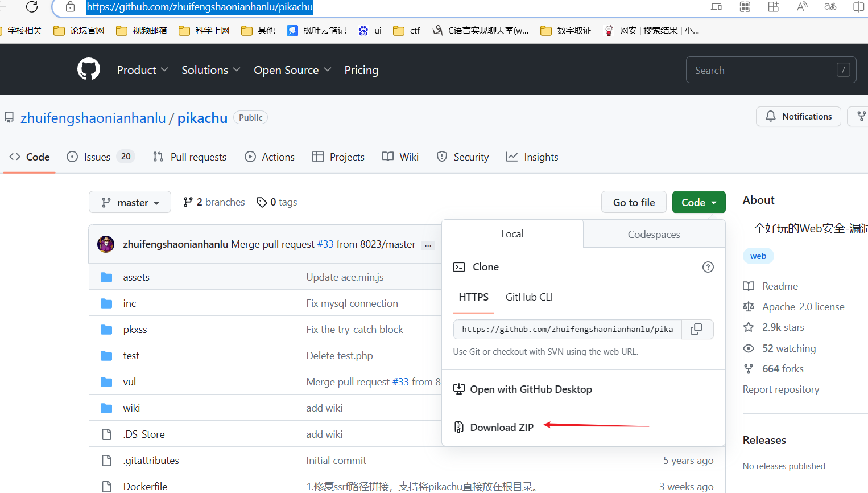
Task: Open the 0 tags link
Action: pyautogui.click(x=277, y=202)
